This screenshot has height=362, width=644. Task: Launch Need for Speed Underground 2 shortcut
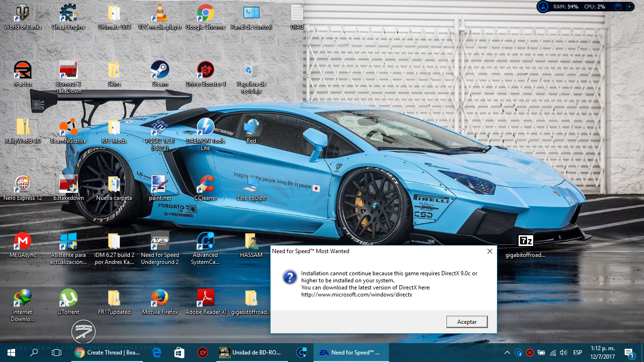(160, 248)
